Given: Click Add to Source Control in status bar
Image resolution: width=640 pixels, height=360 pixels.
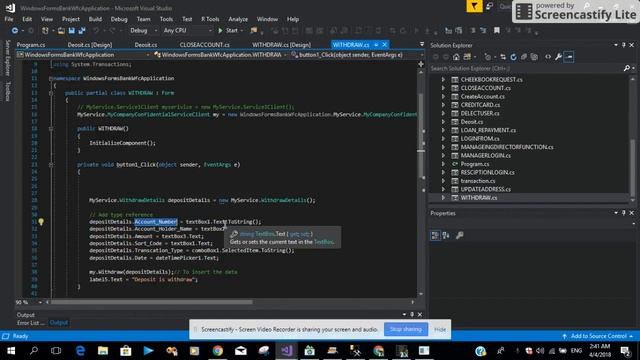Looking at the screenshot, I should [598, 336].
